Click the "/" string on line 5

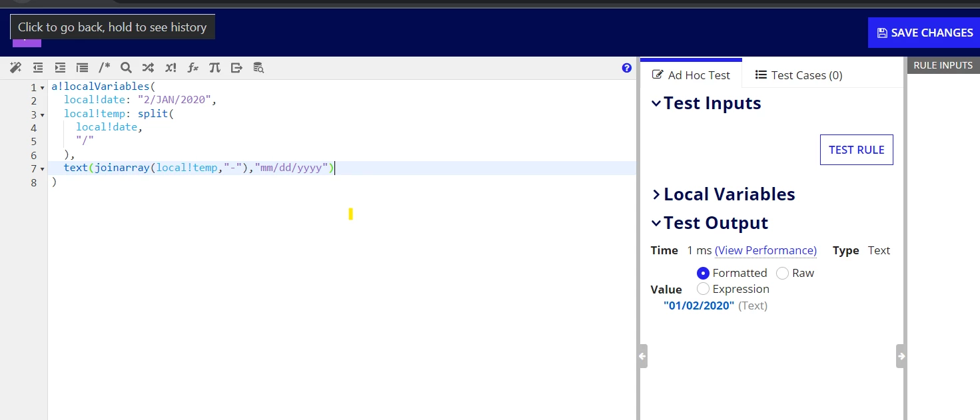[x=85, y=140]
